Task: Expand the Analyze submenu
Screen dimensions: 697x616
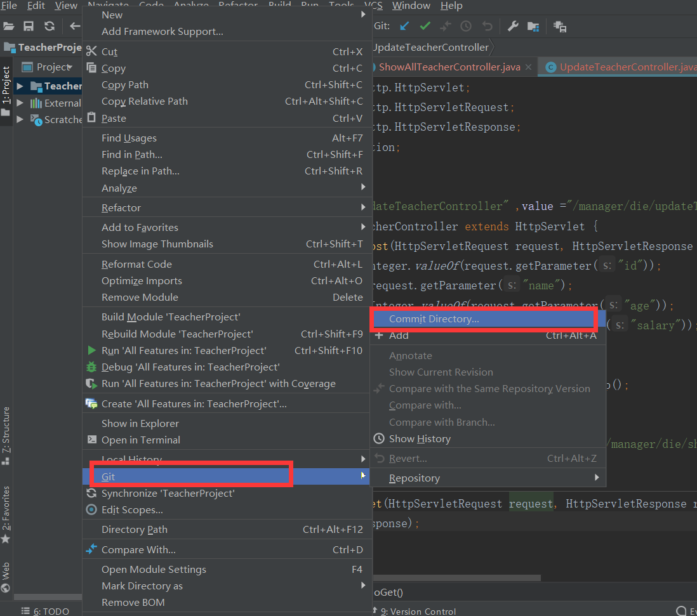Action: click(x=227, y=188)
